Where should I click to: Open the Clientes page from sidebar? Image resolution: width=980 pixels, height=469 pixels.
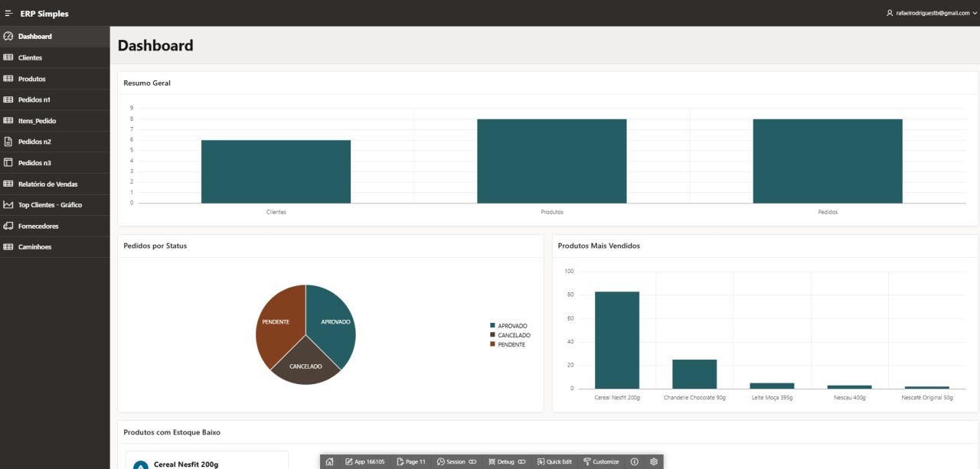click(55, 57)
